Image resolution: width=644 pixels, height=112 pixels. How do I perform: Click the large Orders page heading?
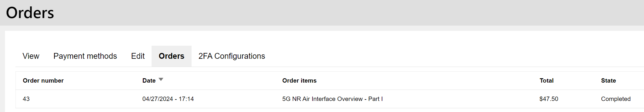[30, 13]
